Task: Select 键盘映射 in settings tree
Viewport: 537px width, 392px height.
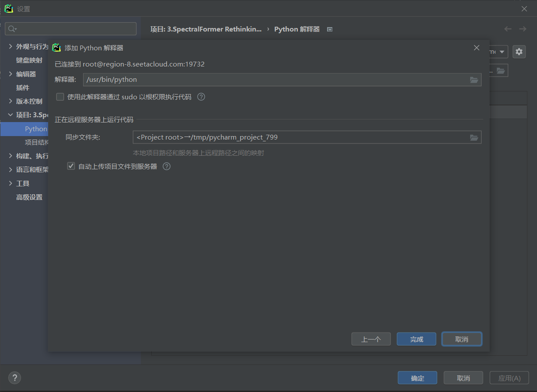Action: pos(29,60)
